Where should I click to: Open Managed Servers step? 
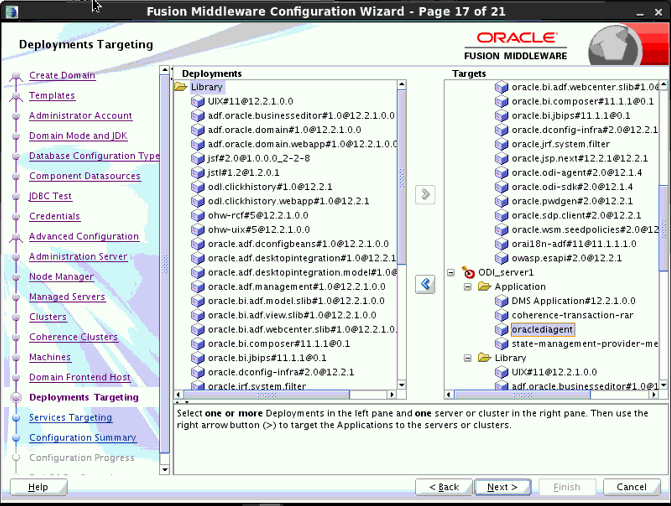[x=67, y=297]
